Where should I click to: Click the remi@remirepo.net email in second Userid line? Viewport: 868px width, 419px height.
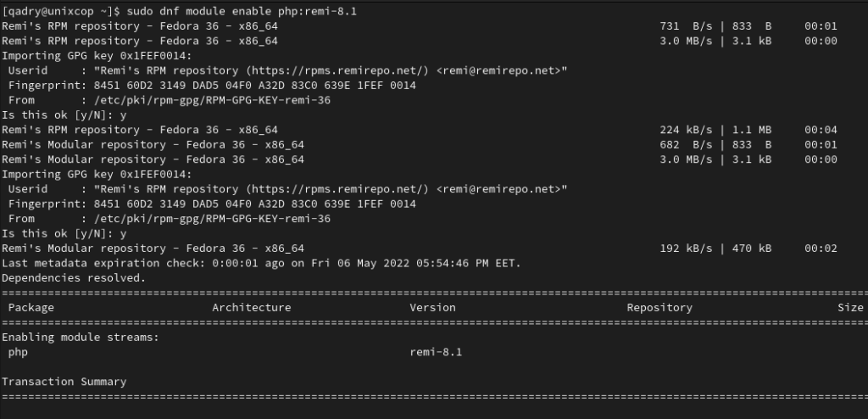coord(502,189)
